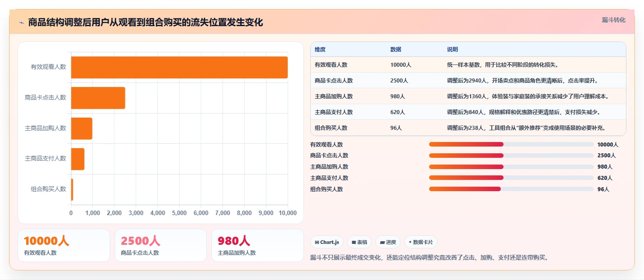Click the 主商品加购人数 progress bar
The image size is (644, 280).
511,167
